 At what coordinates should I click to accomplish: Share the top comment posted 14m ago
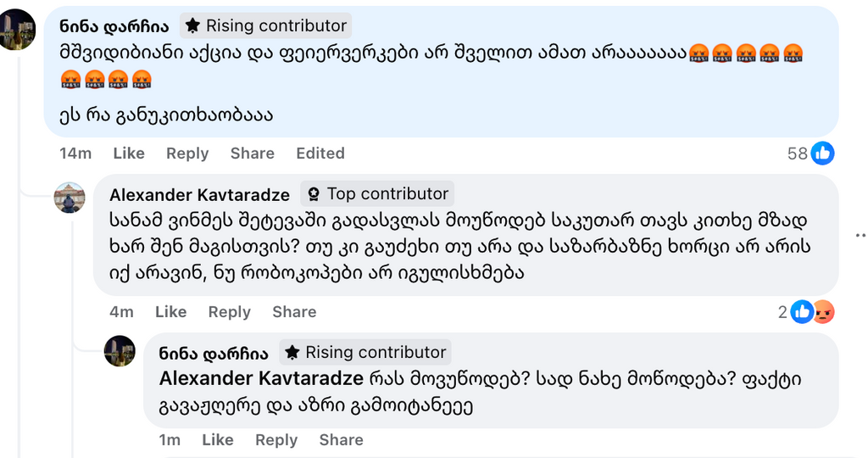point(252,154)
